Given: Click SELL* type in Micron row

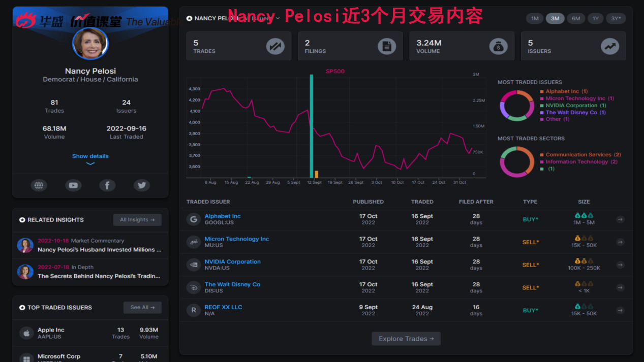Looking at the screenshot, I should tap(530, 242).
